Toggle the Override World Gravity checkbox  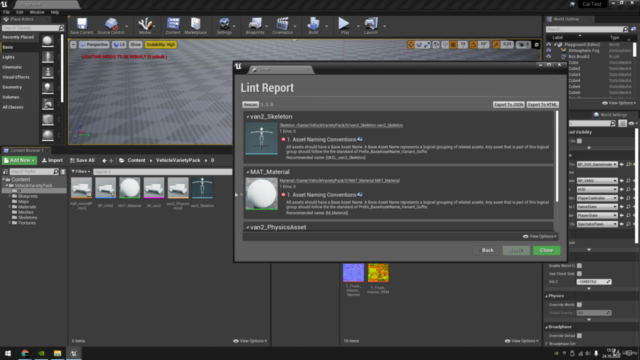(579, 304)
